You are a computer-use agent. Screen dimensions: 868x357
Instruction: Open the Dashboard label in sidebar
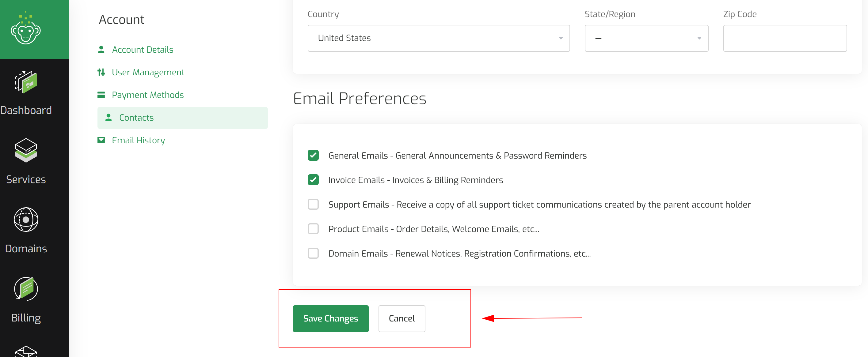click(26, 110)
